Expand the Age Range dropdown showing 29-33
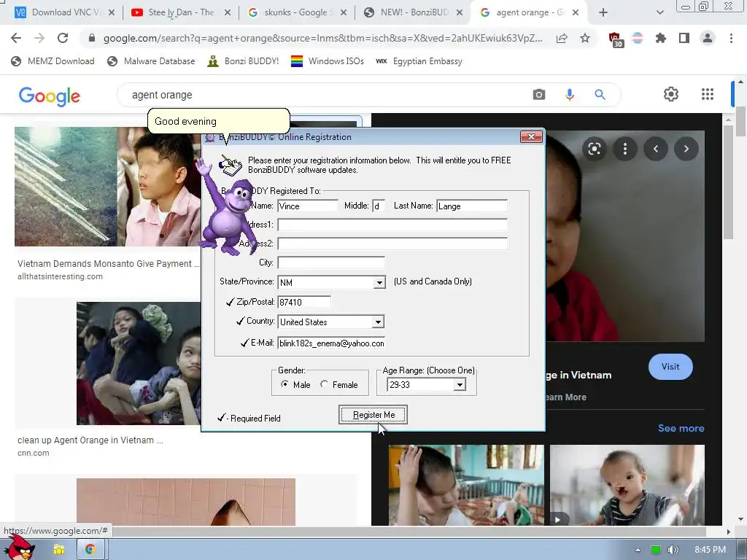 (460, 385)
